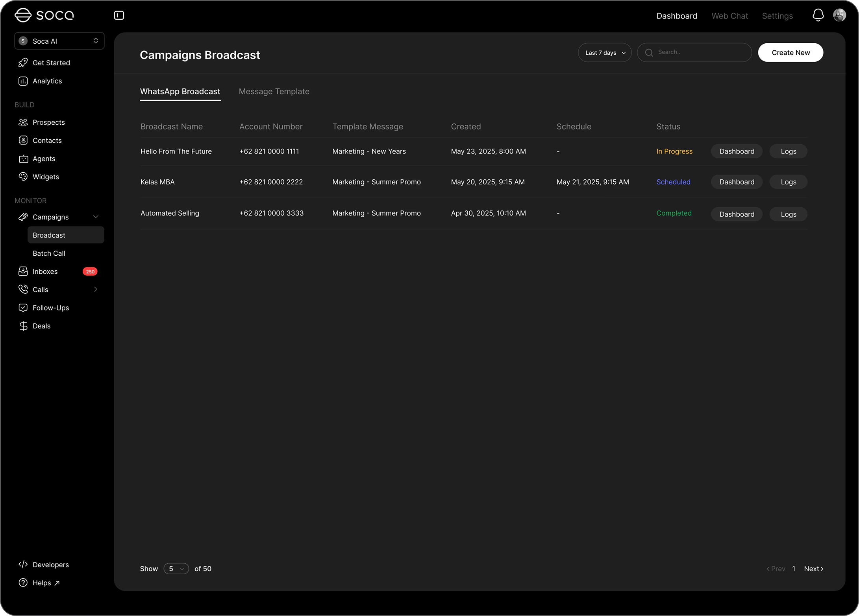Click the Create New button
859x616 pixels.
[x=790, y=53]
